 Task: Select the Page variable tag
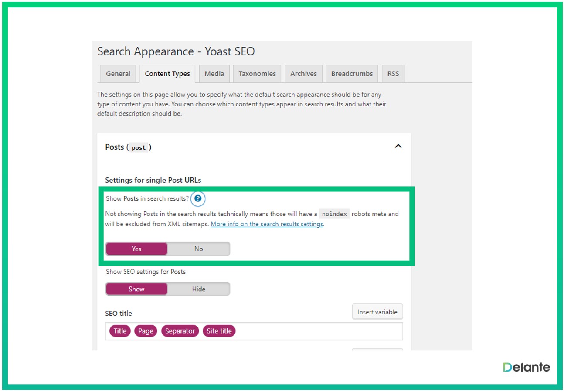[146, 331]
